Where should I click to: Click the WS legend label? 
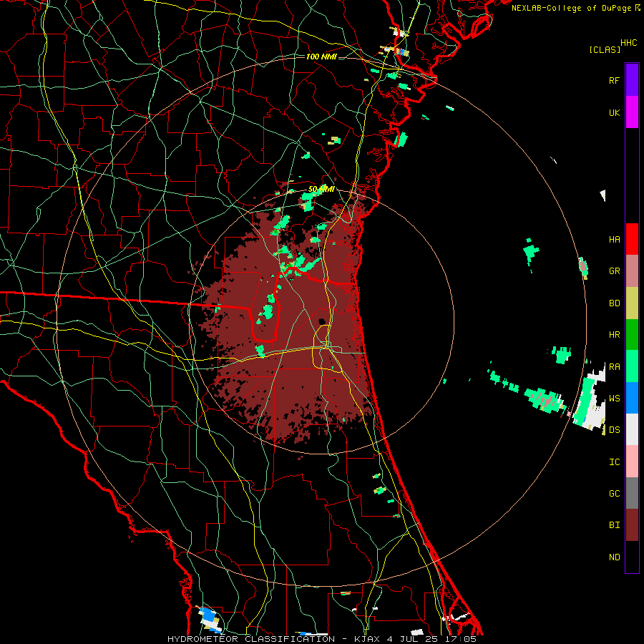click(x=614, y=399)
